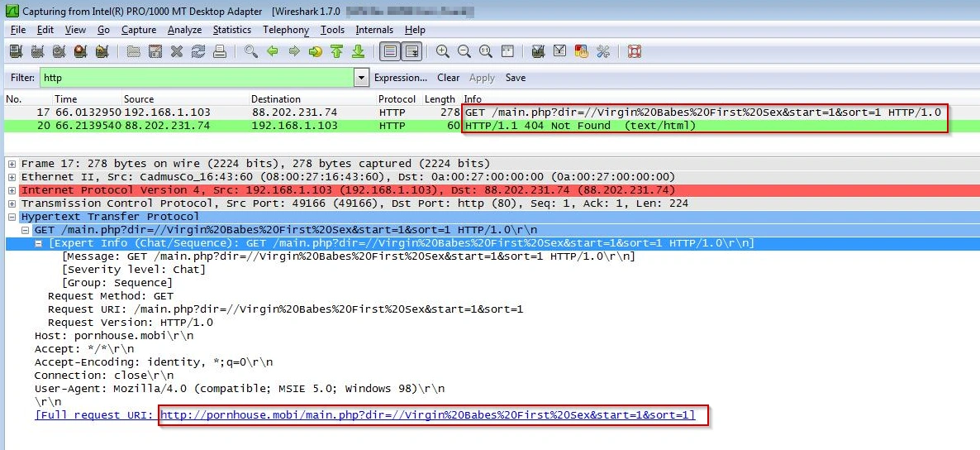Select the User-Agent header line

pyautogui.click(x=240, y=389)
